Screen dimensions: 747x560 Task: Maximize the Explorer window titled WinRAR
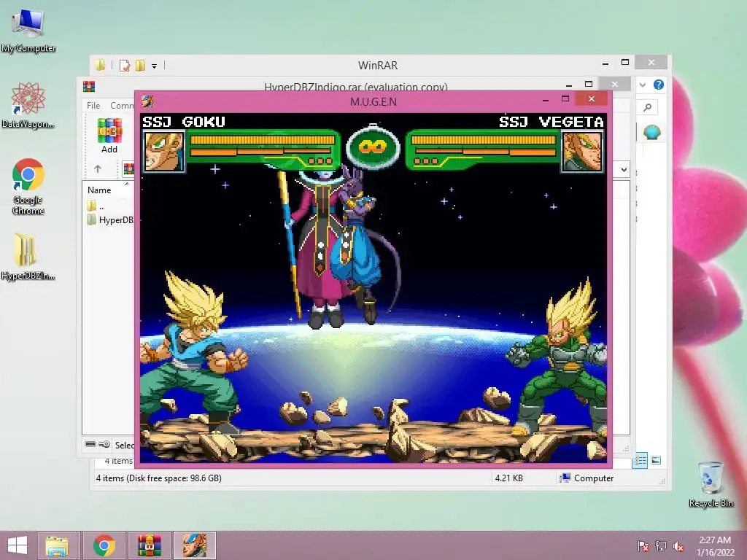[625, 63]
